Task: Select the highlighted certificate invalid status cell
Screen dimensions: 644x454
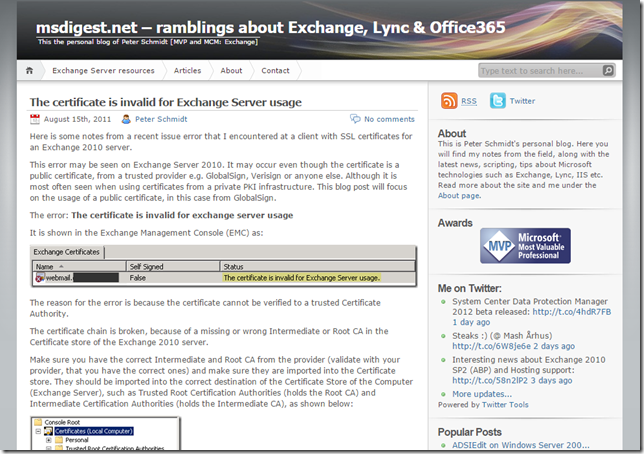Action: click(x=301, y=278)
